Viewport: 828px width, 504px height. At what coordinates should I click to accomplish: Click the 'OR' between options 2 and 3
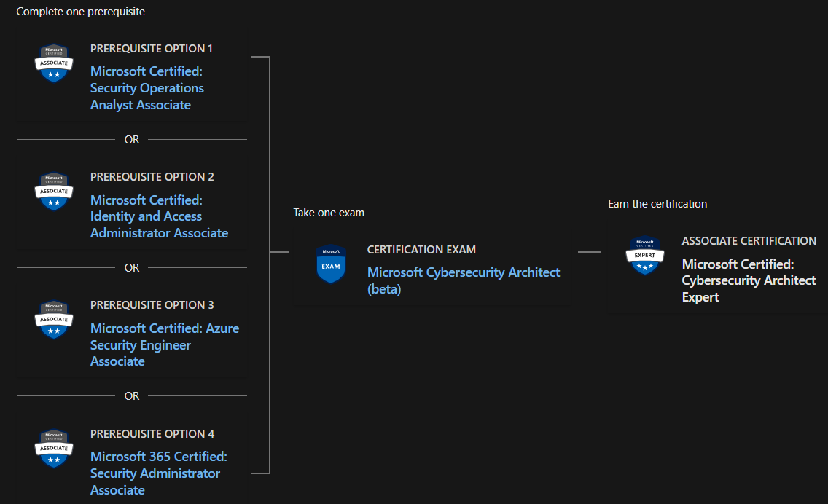(132, 268)
